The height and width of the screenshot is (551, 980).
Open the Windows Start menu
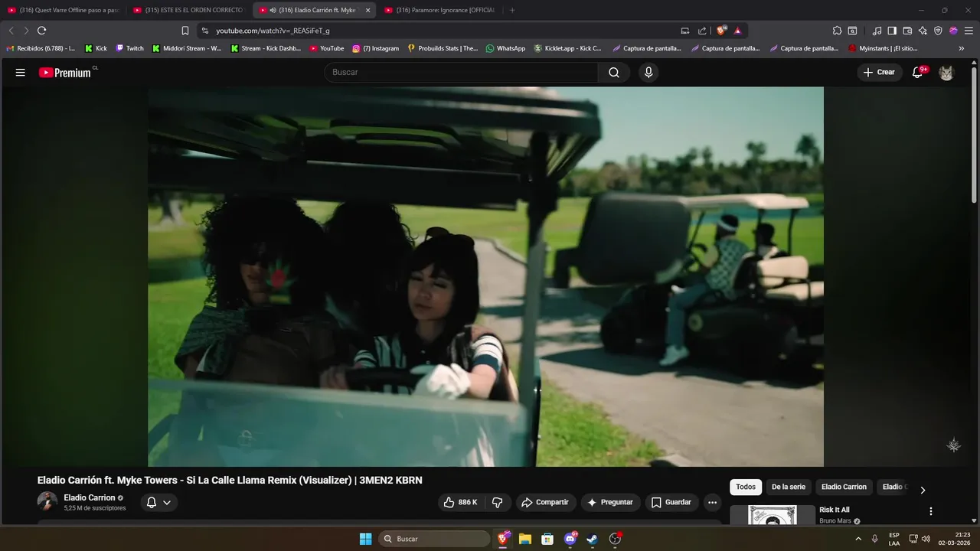click(x=365, y=539)
